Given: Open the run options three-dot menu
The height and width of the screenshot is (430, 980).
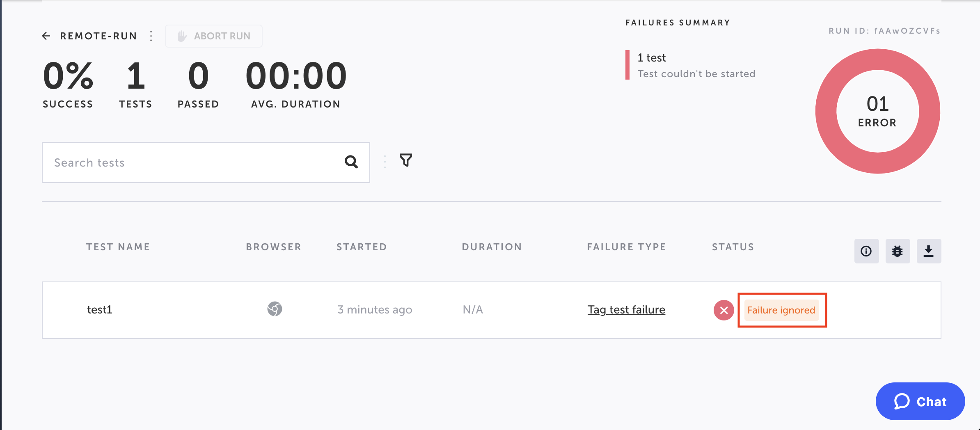Looking at the screenshot, I should click(151, 36).
